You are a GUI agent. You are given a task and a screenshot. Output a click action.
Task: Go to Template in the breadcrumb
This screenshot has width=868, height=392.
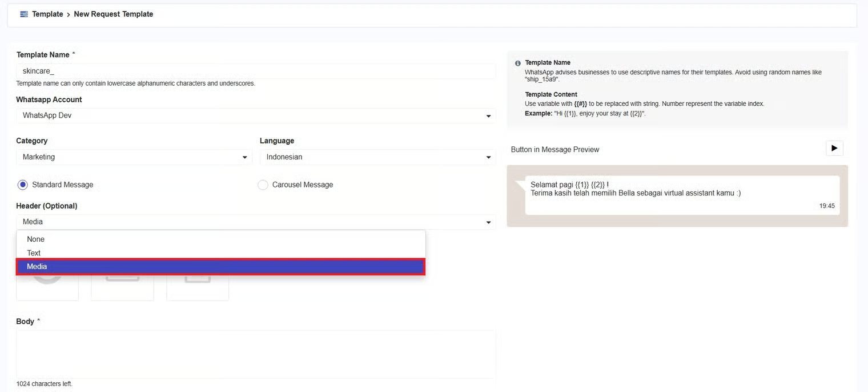point(47,14)
